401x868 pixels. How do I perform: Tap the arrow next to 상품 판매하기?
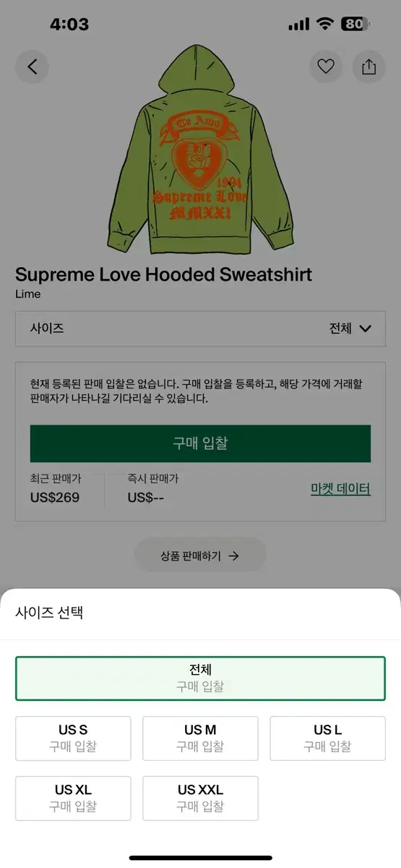[233, 556]
